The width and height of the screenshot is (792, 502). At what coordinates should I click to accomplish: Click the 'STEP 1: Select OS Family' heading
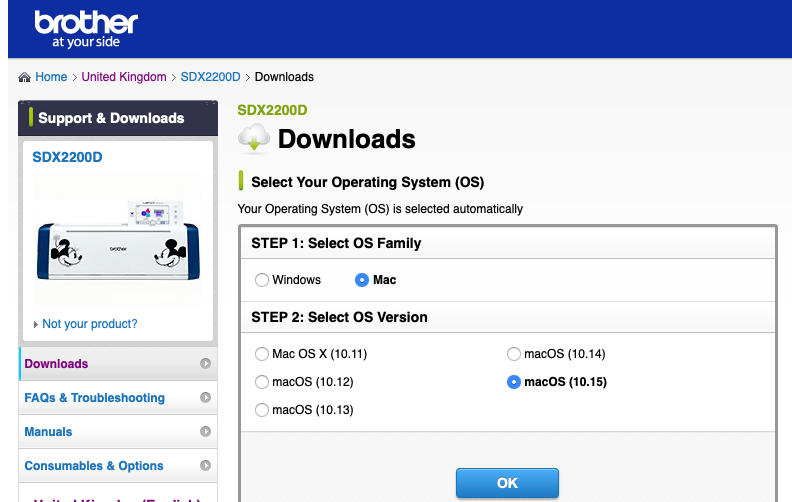[x=336, y=243]
